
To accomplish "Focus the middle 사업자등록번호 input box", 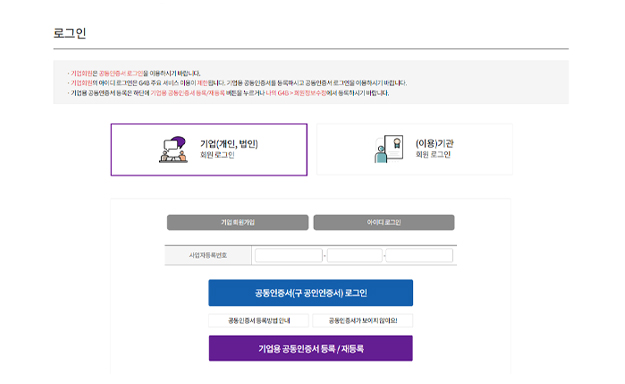I will pyautogui.click(x=355, y=255).
